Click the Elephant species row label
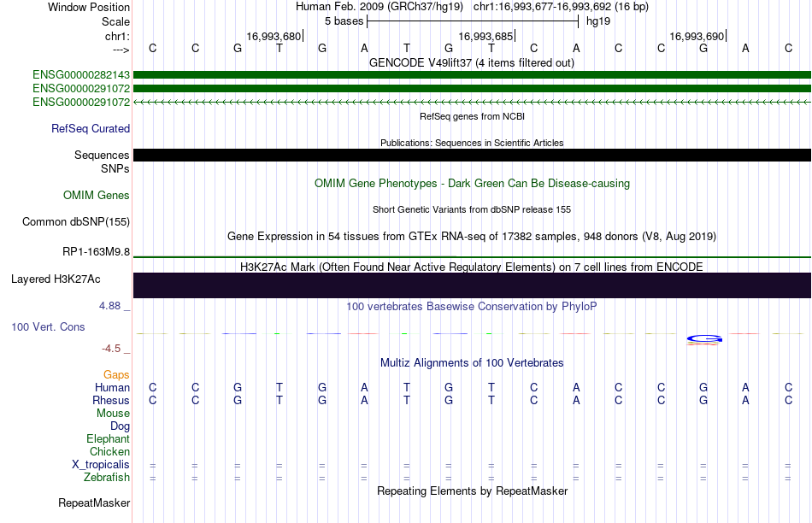 (x=109, y=438)
